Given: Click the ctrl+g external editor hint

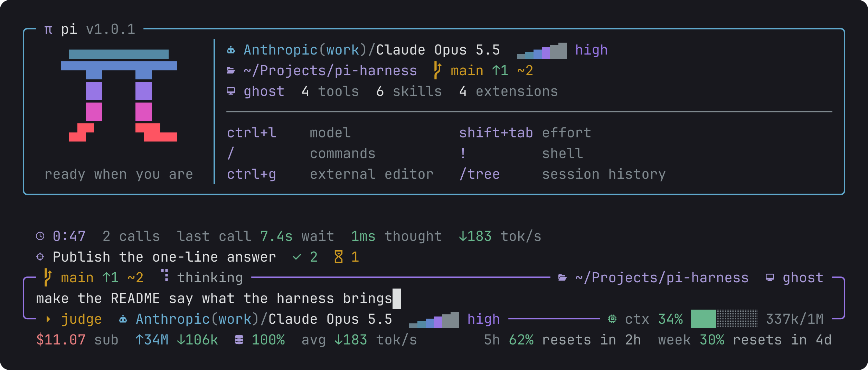Looking at the screenshot, I should pos(330,174).
